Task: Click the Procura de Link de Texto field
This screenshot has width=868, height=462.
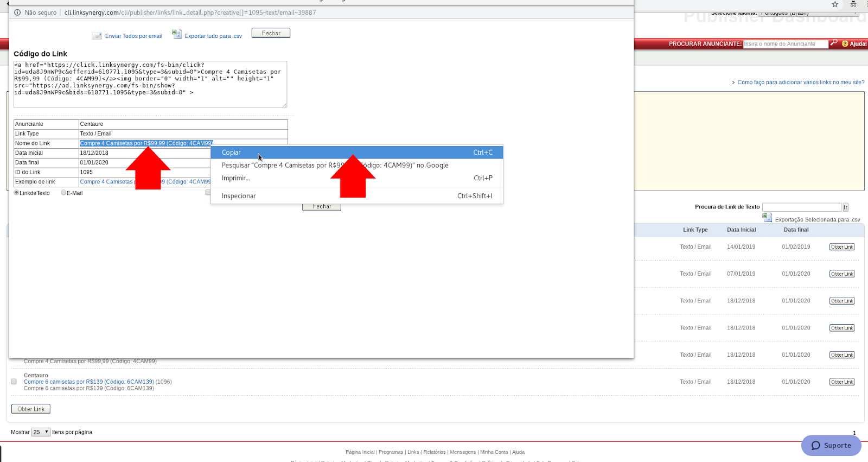Action: (802, 207)
